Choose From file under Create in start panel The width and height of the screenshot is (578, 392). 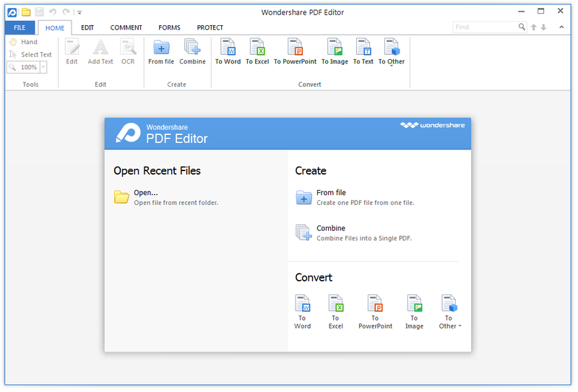click(331, 193)
